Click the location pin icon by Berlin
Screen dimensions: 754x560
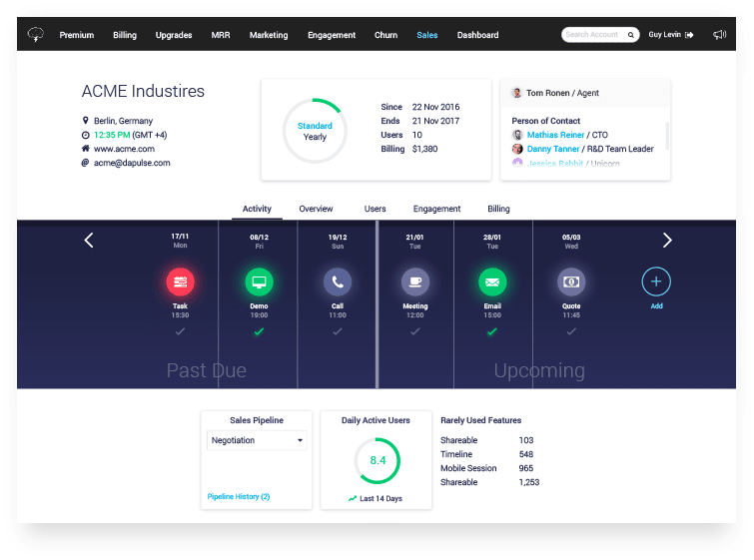click(86, 120)
